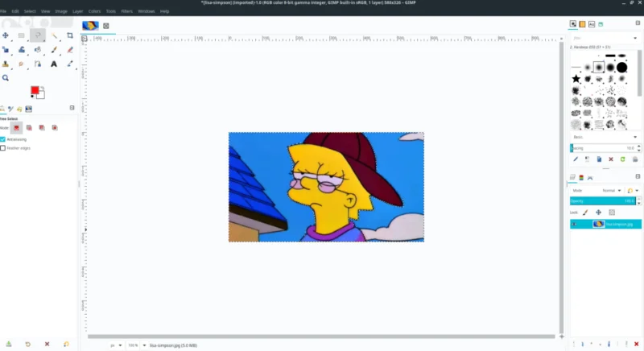This screenshot has height=351, width=644.
Task: Choose the star shaped brush
Action: [576, 79]
